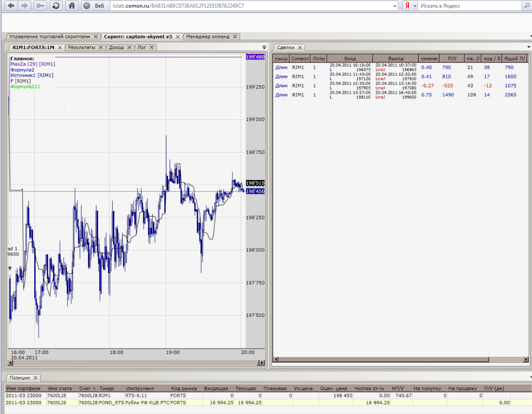Sort trades by the 'Вход' column header
The height and width of the screenshot is (414, 532).
(x=350, y=58)
